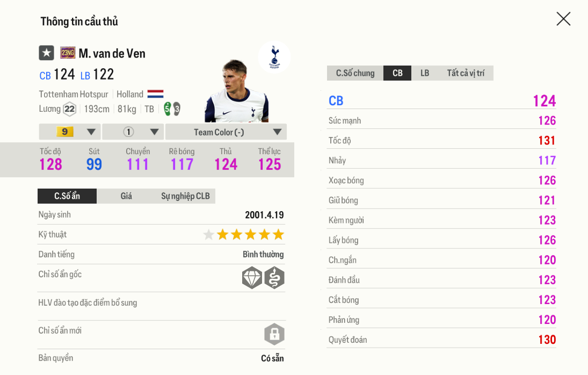This screenshot has width=588, height=375.
Task: Click the Kỹ thuật skill star rating
Action: 244,235
